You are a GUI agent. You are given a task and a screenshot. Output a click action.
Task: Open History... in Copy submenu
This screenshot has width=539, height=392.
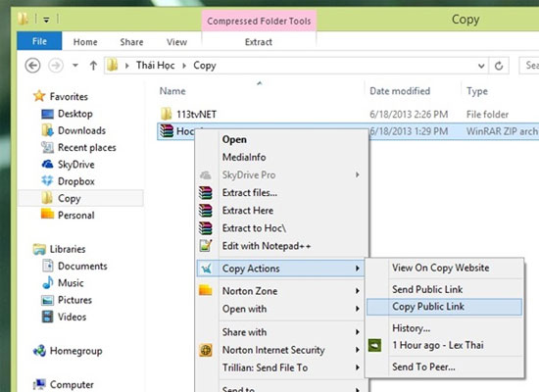[412, 328]
